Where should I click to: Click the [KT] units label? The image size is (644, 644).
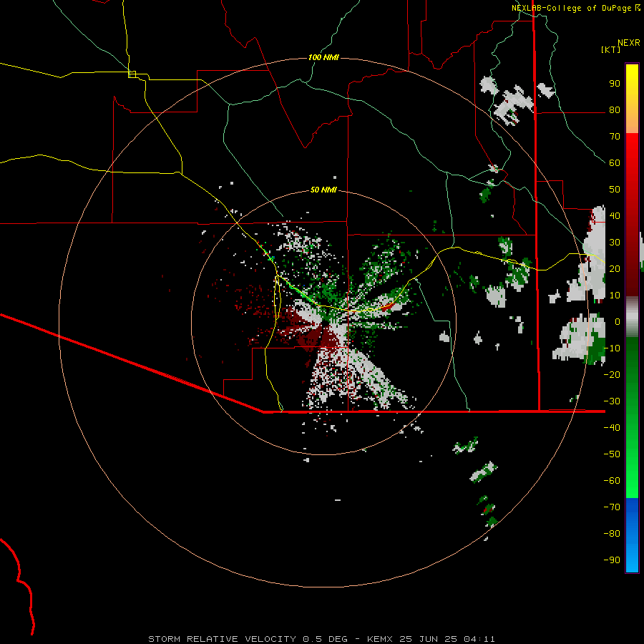pos(611,49)
